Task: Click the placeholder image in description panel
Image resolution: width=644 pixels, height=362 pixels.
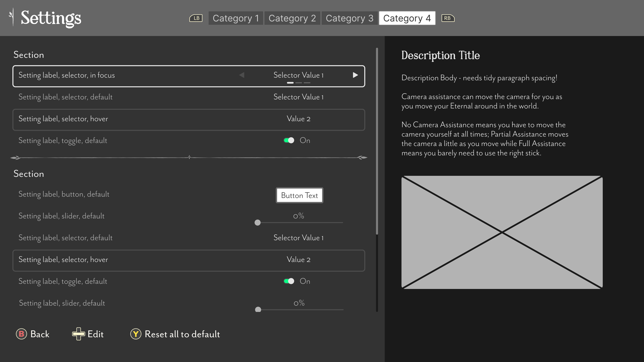Action: (x=502, y=232)
